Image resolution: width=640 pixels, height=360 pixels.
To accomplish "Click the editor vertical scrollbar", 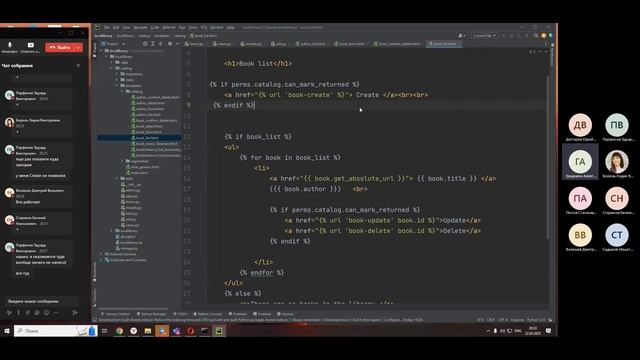I will click(x=548, y=158).
